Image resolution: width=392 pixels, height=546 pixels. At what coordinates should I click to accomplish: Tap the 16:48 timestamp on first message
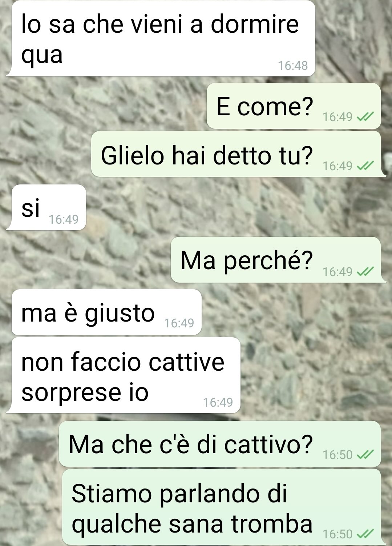point(292,65)
